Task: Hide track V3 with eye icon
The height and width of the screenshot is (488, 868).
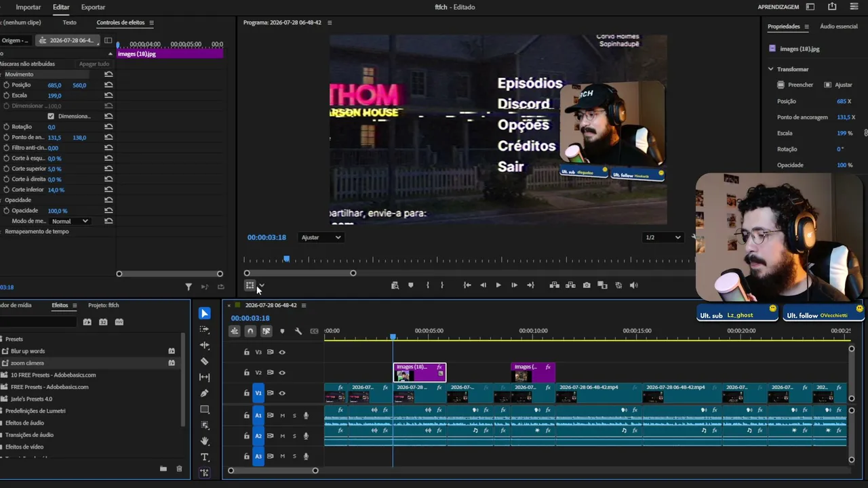Action: click(282, 352)
